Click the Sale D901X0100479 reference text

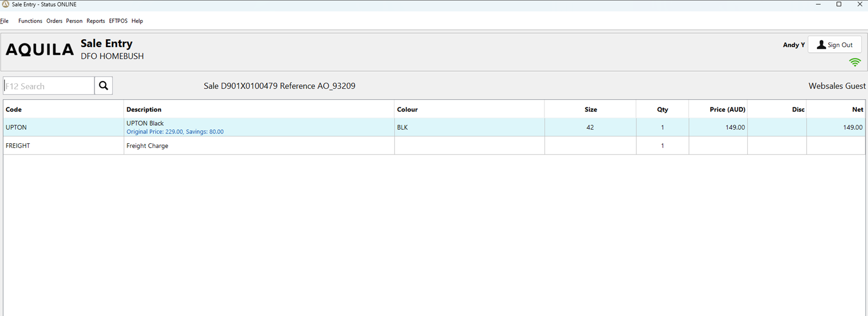(280, 86)
